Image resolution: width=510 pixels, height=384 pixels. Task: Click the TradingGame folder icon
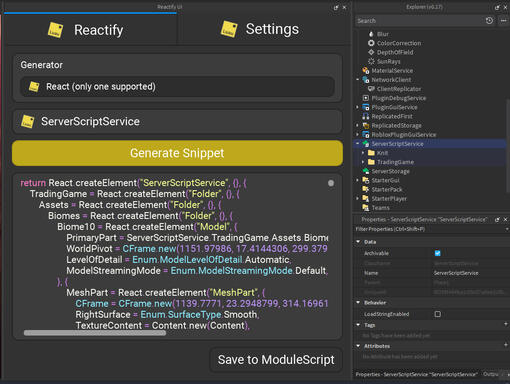[x=371, y=162]
